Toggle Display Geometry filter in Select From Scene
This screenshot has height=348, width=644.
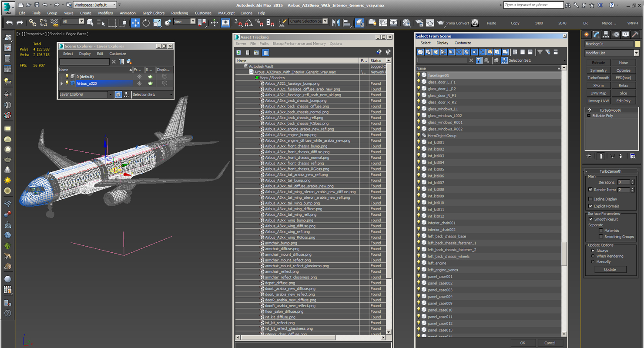point(420,52)
